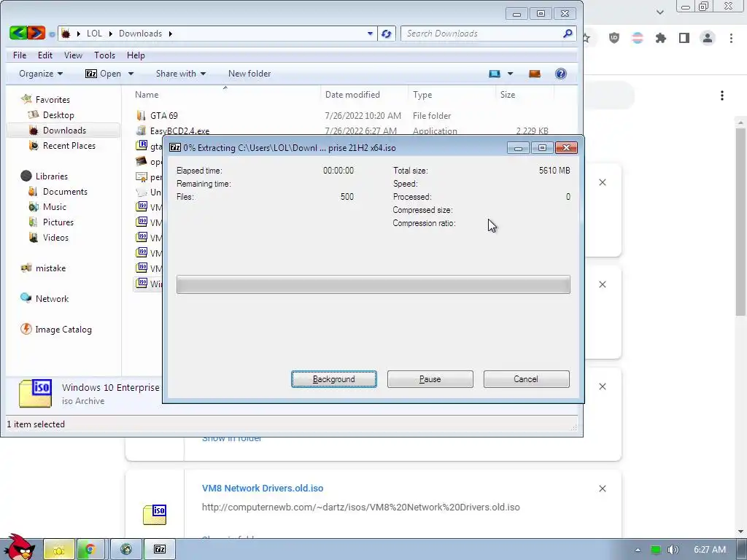Open the Music library
The image size is (747, 560).
coord(54,206)
